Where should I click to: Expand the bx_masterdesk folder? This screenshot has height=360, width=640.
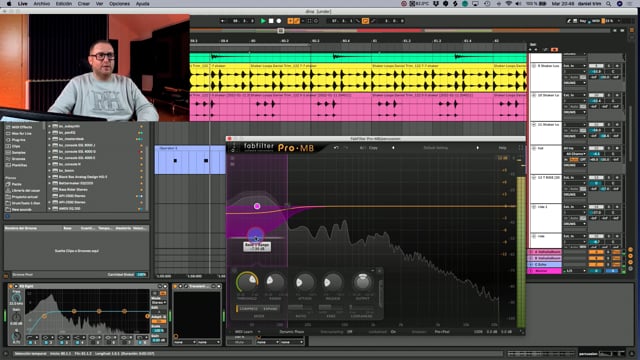click(49, 139)
